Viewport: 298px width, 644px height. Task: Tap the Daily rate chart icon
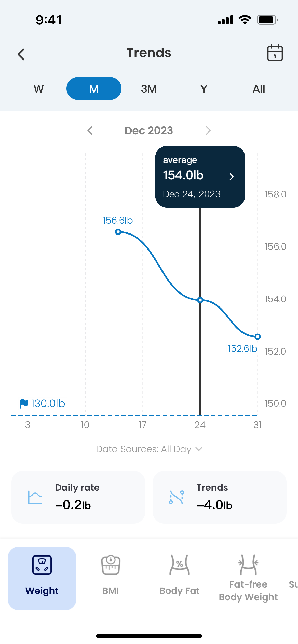click(35, 497)
